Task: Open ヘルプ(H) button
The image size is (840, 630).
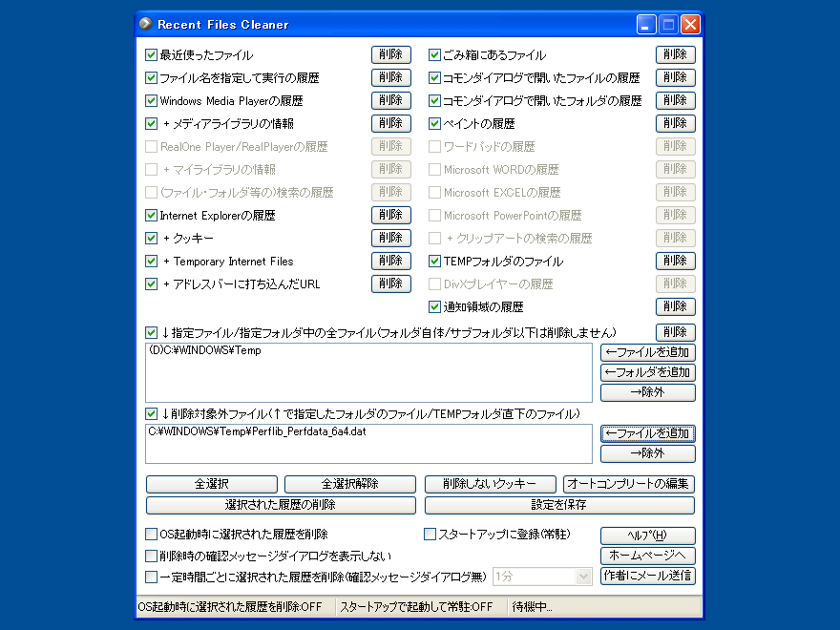Action: pyautogui.click(x=648, y=535)
